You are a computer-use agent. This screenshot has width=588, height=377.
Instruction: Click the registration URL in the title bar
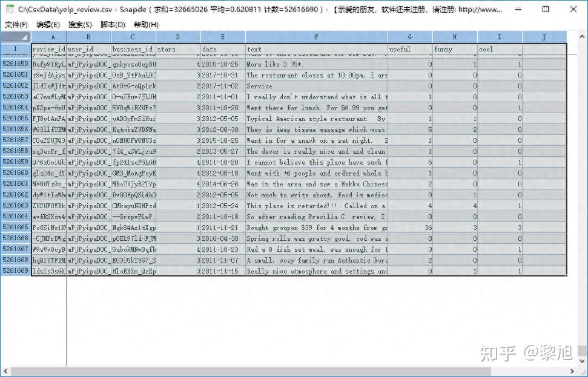coord(481,9)
